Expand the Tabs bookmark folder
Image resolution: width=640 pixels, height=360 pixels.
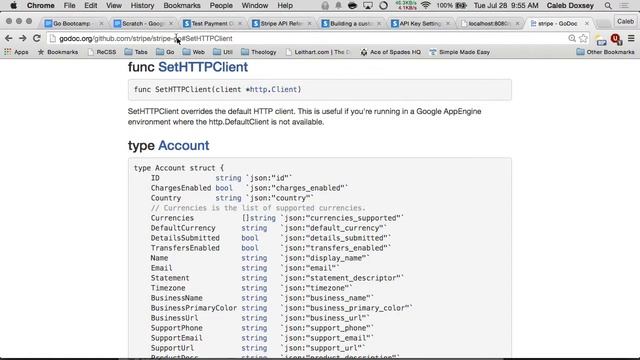pos(136,52)
